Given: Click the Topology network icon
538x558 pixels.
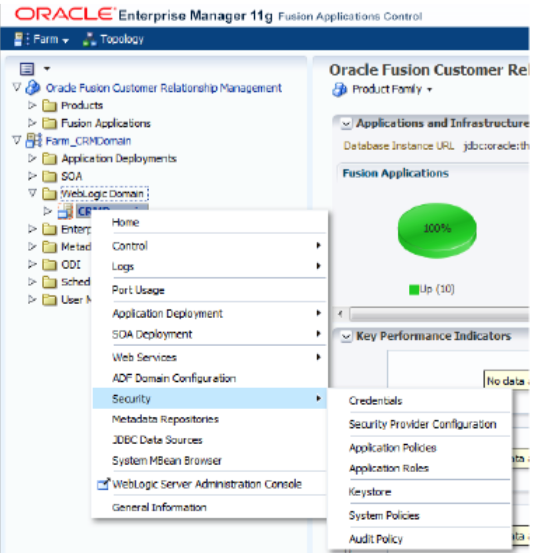Looking at the screenshot, I should pos(89,40).
